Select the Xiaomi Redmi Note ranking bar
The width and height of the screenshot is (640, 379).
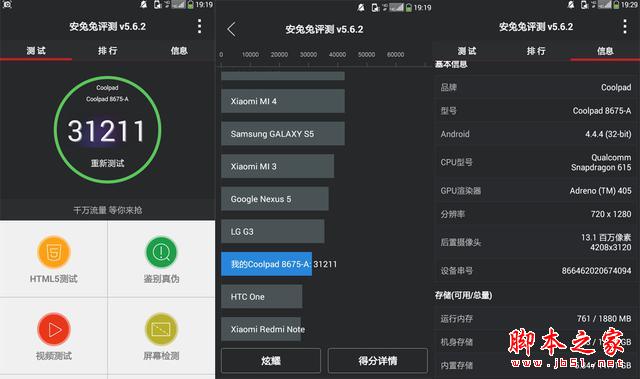click(261, 329)
